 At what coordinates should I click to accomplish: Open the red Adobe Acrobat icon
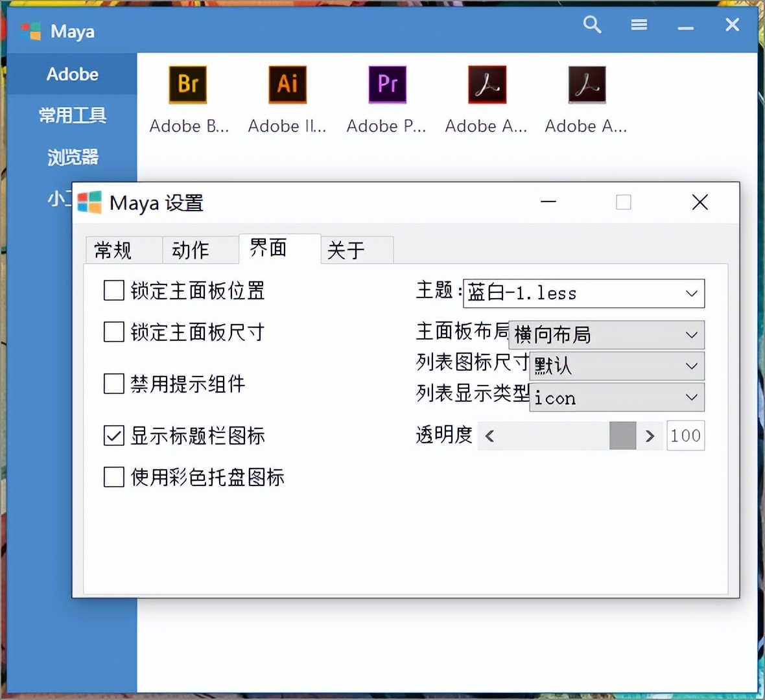[487, 85]
